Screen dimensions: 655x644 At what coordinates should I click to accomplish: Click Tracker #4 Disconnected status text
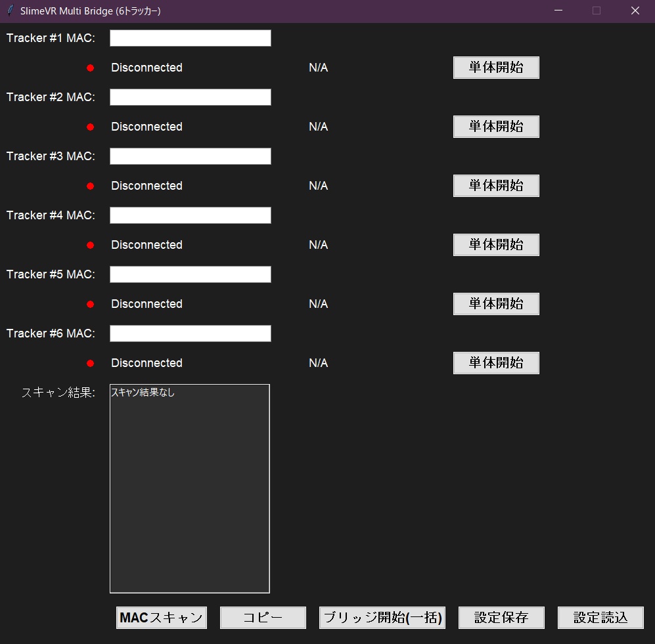click(147, 245)
